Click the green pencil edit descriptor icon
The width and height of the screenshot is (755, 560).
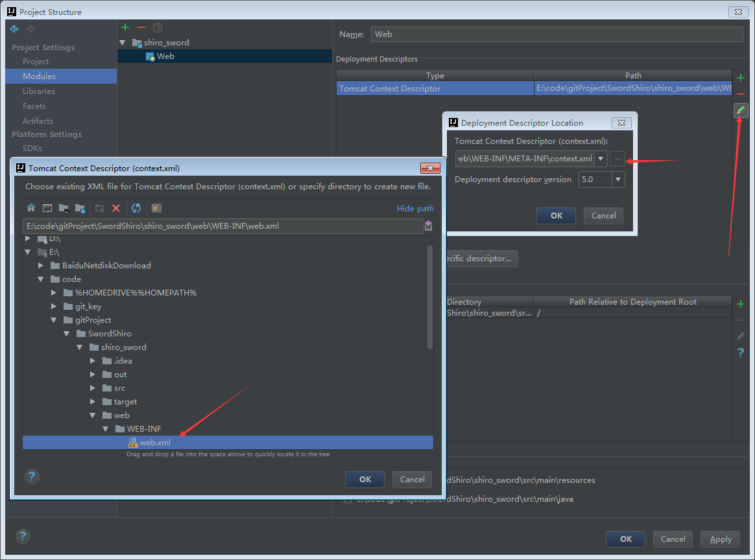741,111
